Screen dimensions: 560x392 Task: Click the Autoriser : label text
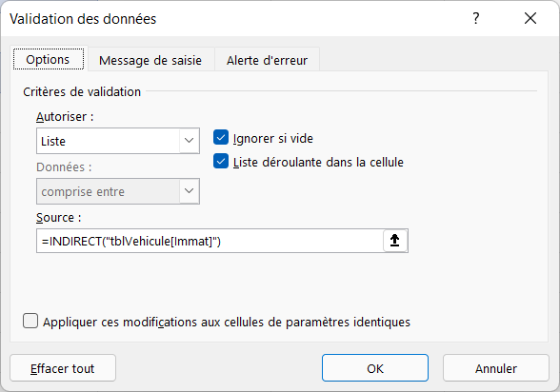coord(65,117)
